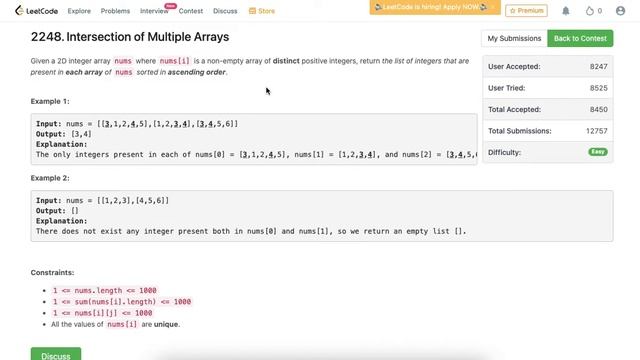Viewport: 640px width, 360px height.
Task: Open the notifications bell
Action: (x=566, y=11)
